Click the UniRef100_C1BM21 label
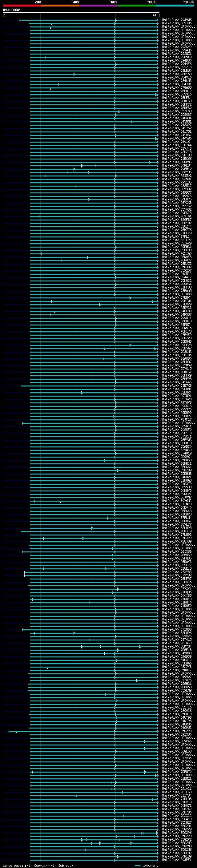 pyautogui.click(x=176, y=778)
